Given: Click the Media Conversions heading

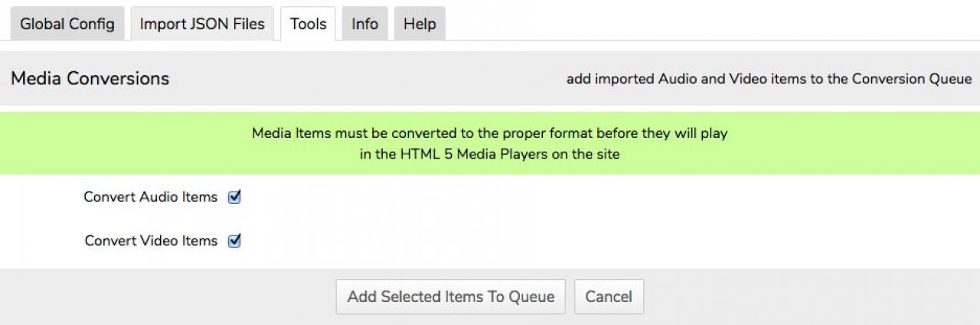Looking at the screenshot, I should pos(90,78).
